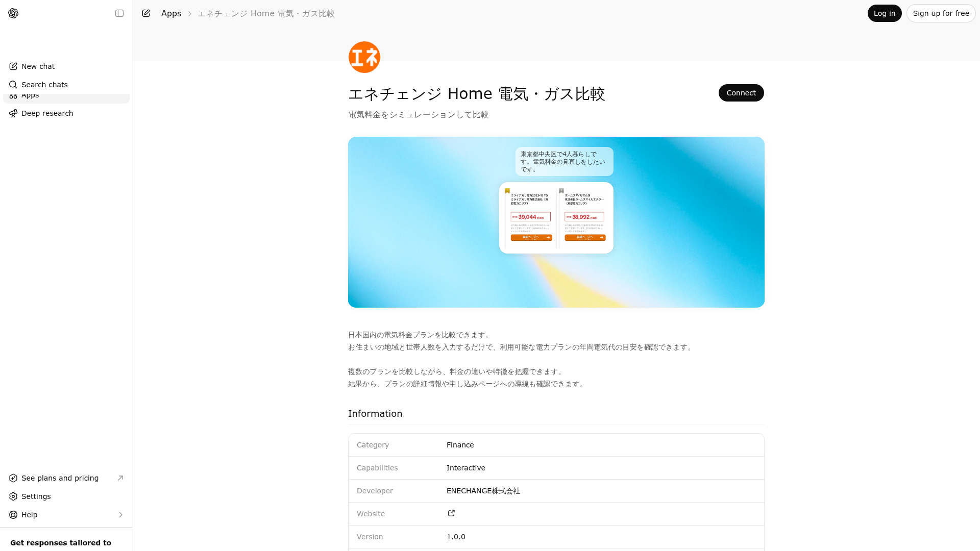The height and width of the screenshot is (551, 980).
Task: Open See plans and pricing
Action: [x=66, y=478]
